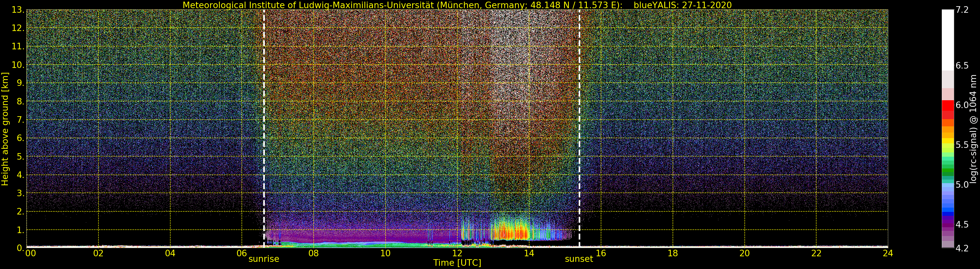This screenshot has width=980, height=269.
Task: Click the '5.' height tick label
Action: coord(21,156)
